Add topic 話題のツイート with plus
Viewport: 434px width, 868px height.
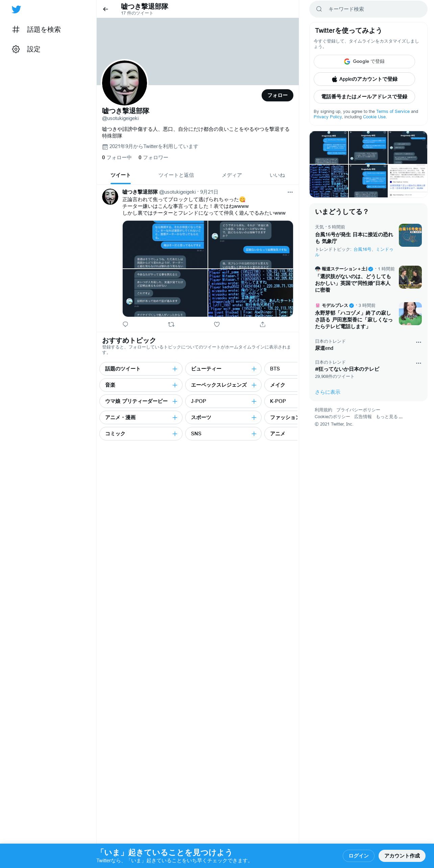175,369
